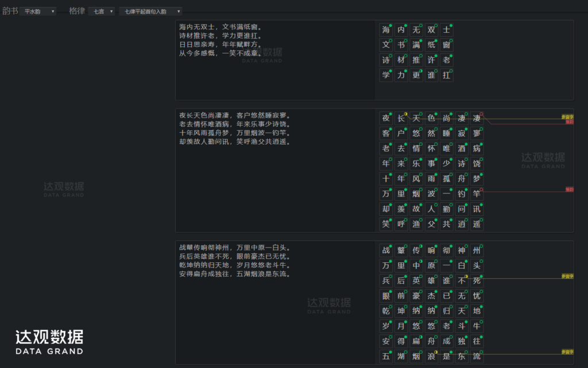Click the red tag on the 竿 row
This screenshot has height=368, width=588.
(569, 189)
